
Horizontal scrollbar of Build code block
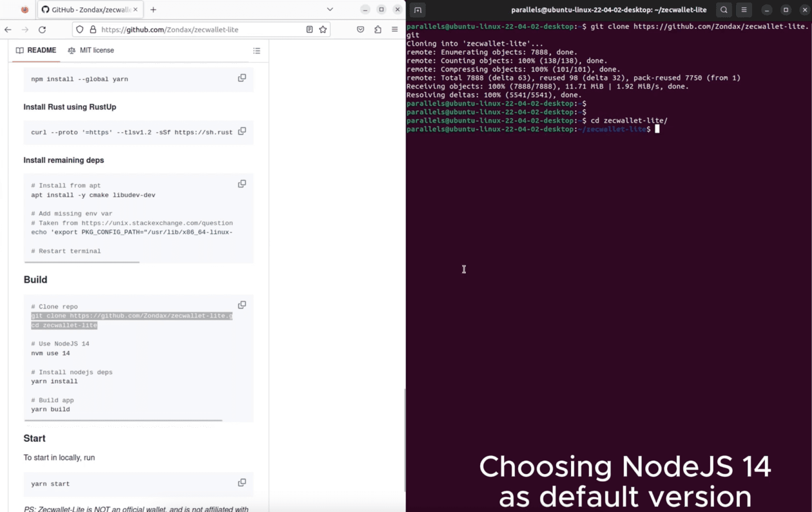click(x=123, y=420)
